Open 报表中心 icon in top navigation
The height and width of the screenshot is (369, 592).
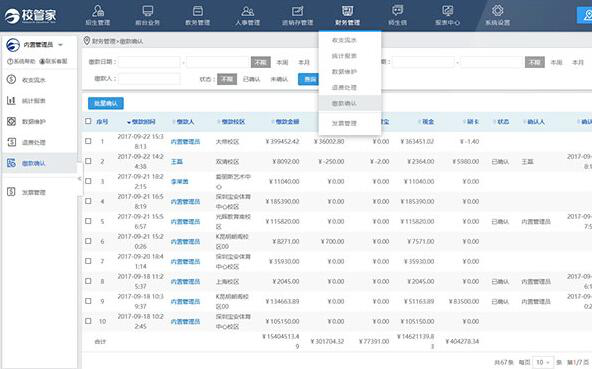(x=447, y=11)
